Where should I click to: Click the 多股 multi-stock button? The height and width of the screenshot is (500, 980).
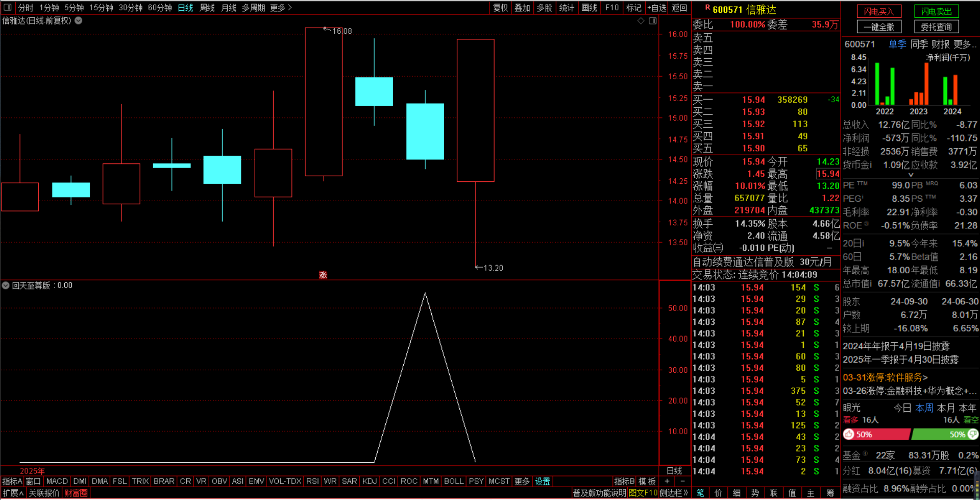(x=545, y=8)
